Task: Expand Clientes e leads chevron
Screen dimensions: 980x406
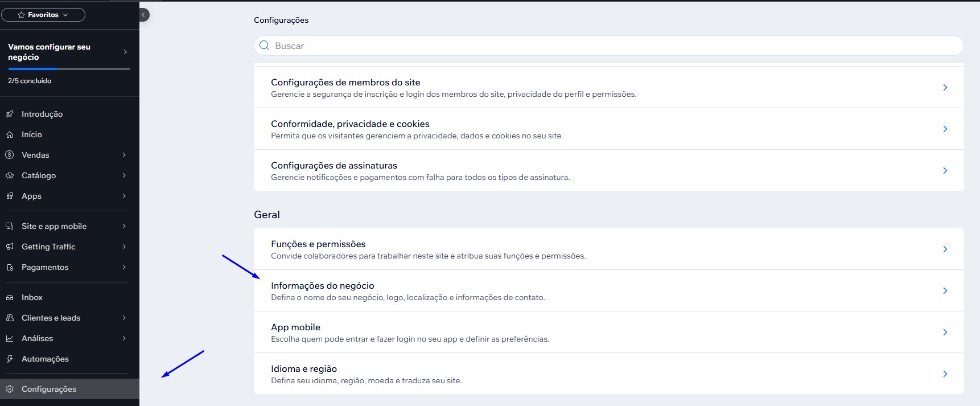Action: (x=124, y=318)
